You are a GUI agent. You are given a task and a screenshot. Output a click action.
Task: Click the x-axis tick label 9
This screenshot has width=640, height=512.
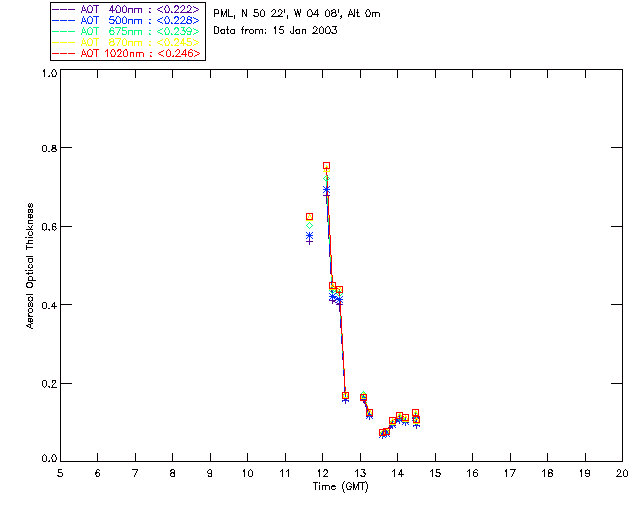click(210, 473)
